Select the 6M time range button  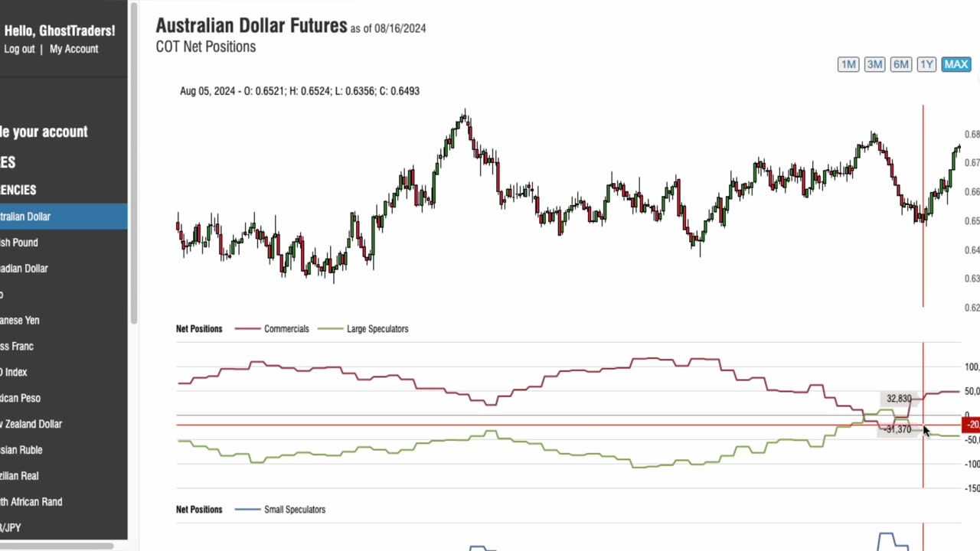(x=900, y=64)
